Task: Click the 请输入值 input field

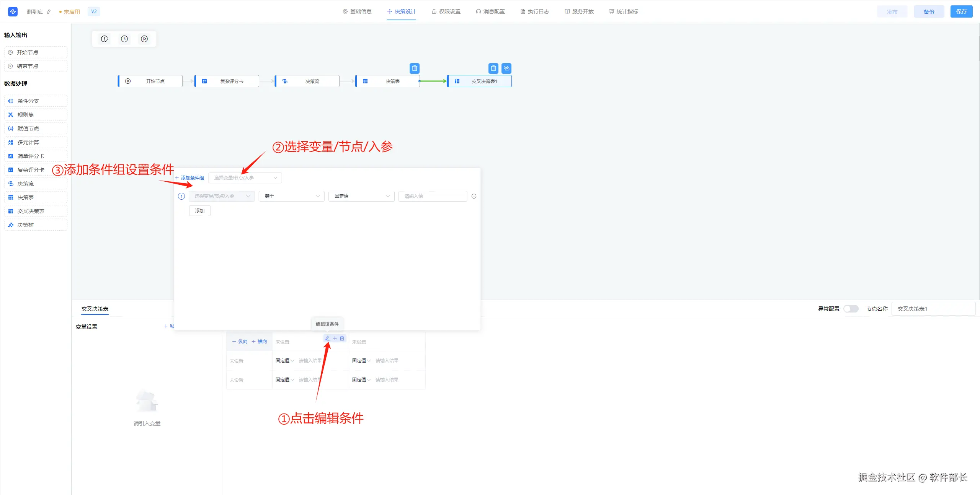Action: [432, 196]
